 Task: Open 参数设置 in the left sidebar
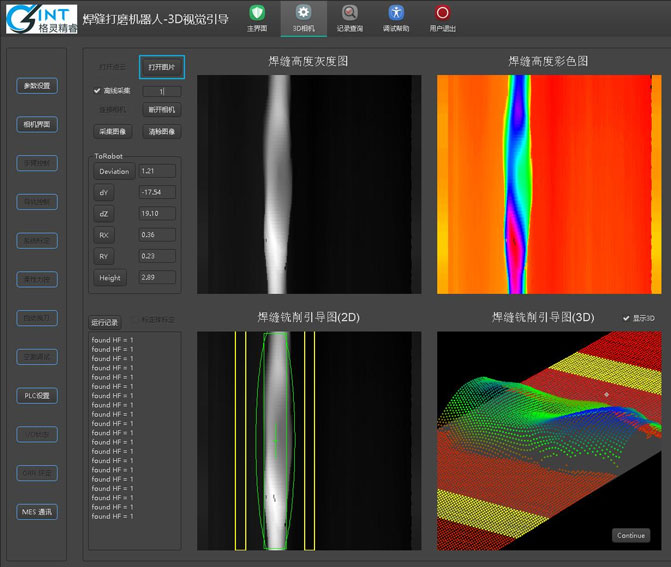click(37, 86)
